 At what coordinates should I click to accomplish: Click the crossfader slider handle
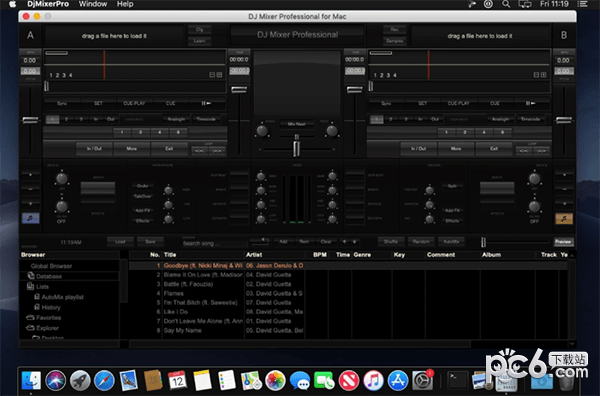296,149
